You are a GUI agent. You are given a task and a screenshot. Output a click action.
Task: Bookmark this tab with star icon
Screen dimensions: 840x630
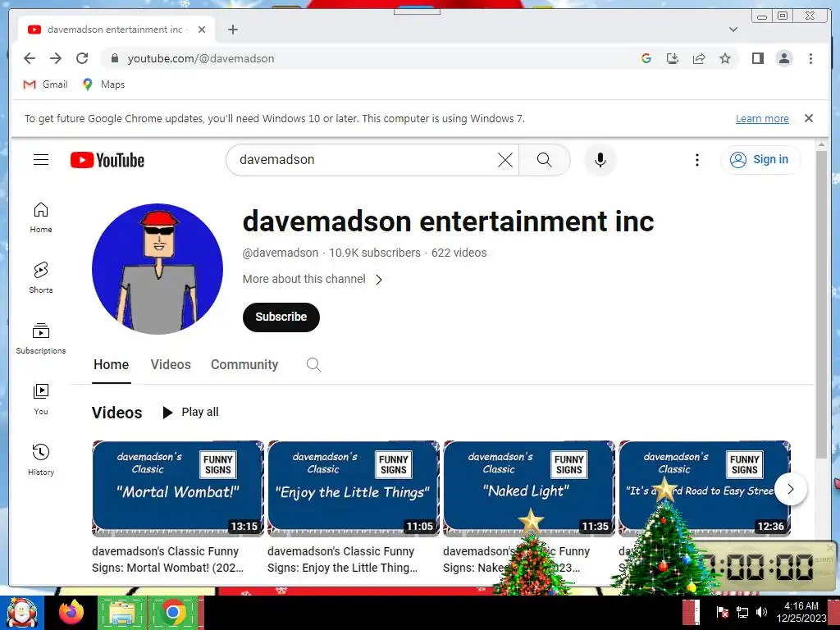[725, 58]
